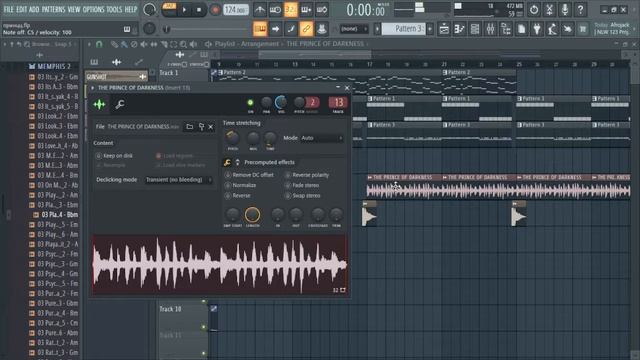Image resolution: width=640 pixels, height=360 pixels.
Task: Open the mixer view icon
Action: 490,29
